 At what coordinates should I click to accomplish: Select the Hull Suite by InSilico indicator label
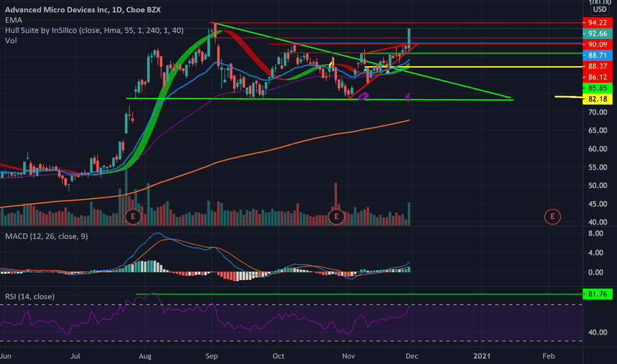pyautogui.click(x=94, y=30)
